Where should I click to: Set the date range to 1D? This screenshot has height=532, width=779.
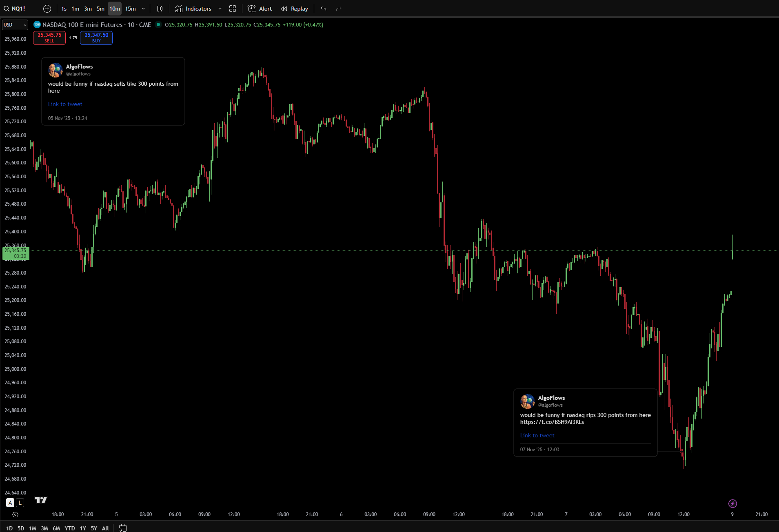point(9,528)
